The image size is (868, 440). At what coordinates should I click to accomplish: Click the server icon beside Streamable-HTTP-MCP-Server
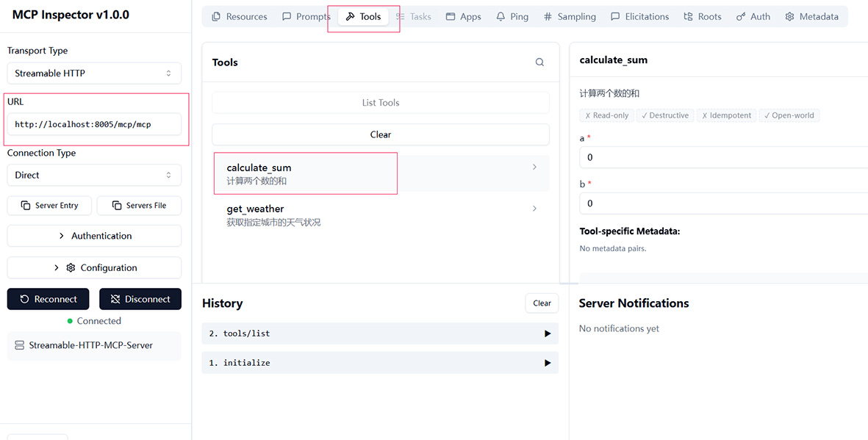[x=19, y=345]
